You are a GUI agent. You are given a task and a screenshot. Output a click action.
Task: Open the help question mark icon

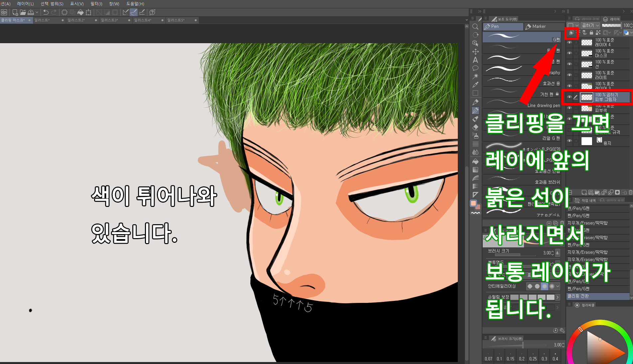[152, 12]
